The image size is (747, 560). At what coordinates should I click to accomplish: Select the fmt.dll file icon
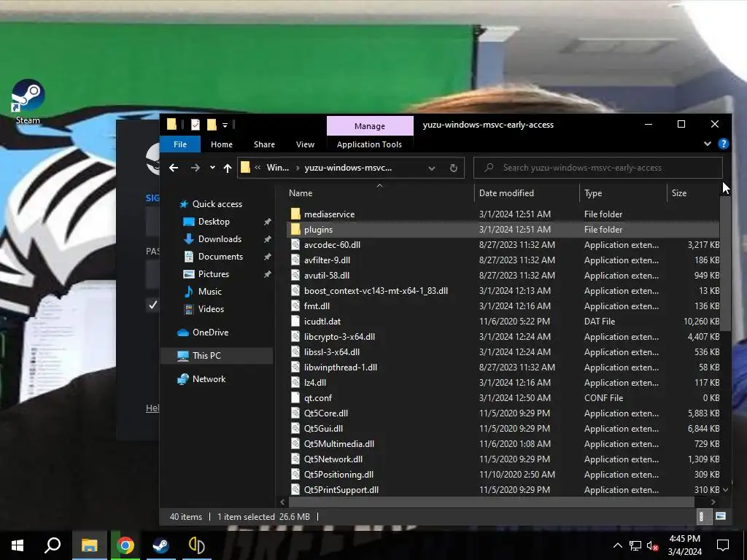tap(295, 306)
